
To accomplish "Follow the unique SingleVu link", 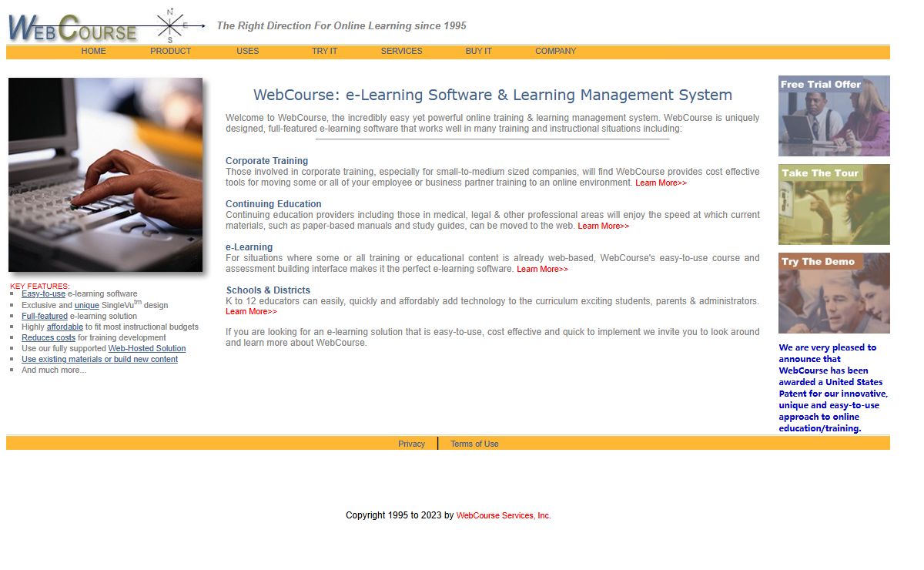I will pyautogui.click(x=87, y=305).
